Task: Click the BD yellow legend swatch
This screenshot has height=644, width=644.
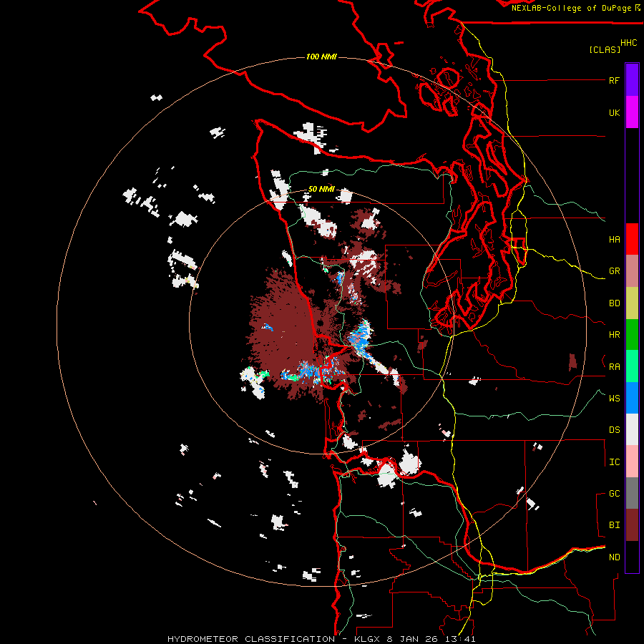Action: [632, 303]
